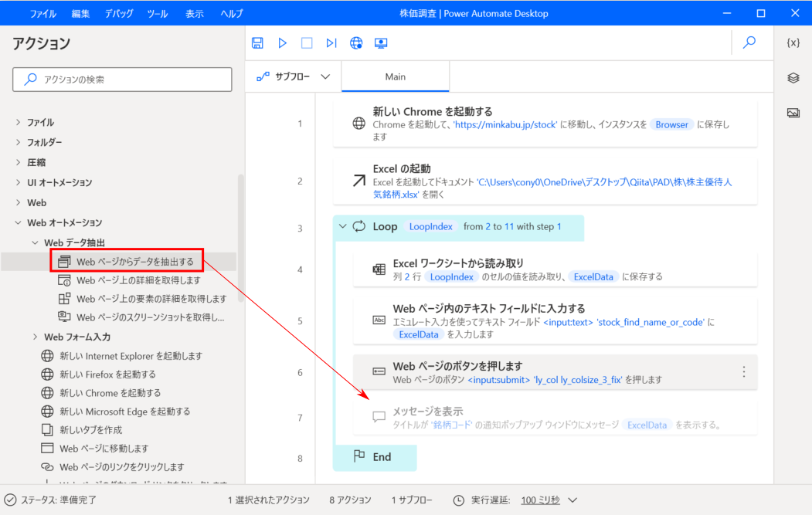812x515 pixels.
Task: Click the run delay clock icon
Action: pyautogui.click(x=459, y=500)
